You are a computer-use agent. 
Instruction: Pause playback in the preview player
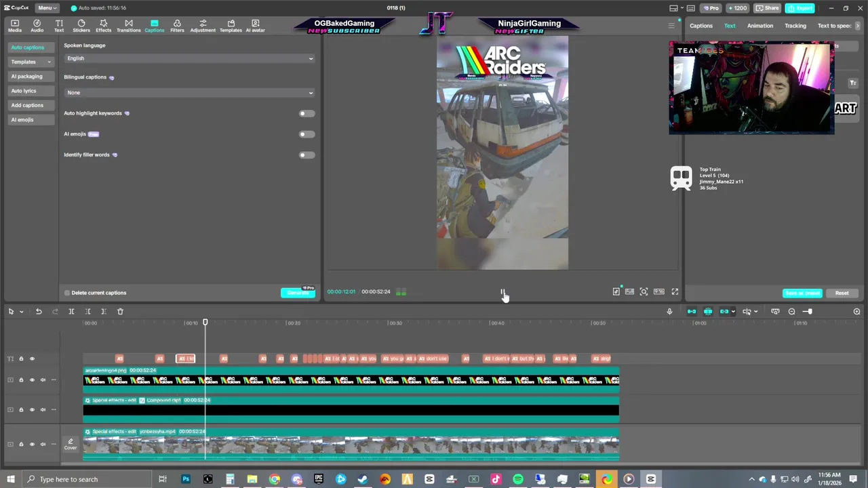(x=502, y=292)
